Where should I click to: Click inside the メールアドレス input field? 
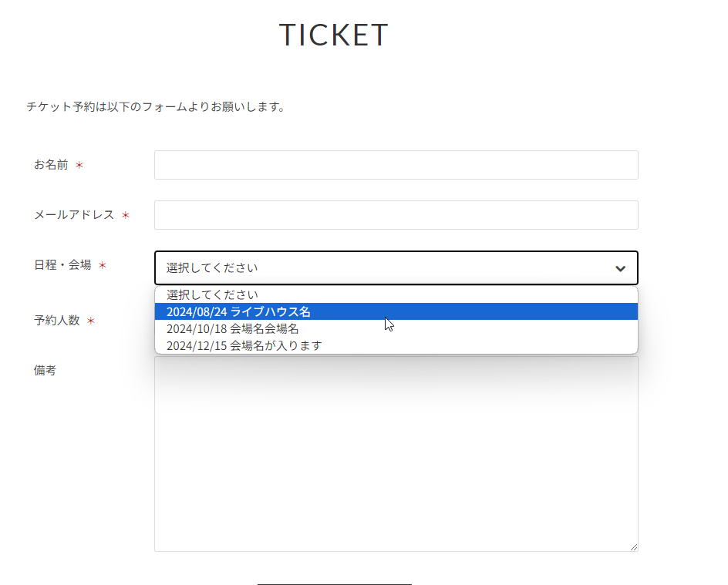tap(396, 215)
